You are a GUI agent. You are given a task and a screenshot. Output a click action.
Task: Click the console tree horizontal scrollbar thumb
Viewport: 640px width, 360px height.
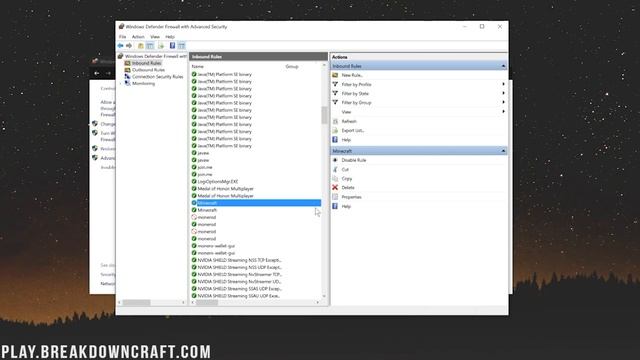(137, 302)
